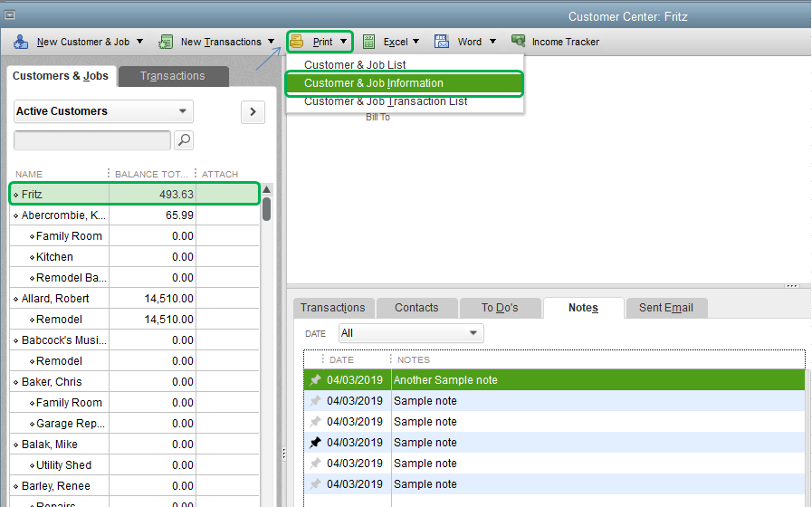The width and height of the screenshot is (812, 507).
Task: Choose Customer & Job Information menu item
Action: pyautogui.click(x=405, y=83)
